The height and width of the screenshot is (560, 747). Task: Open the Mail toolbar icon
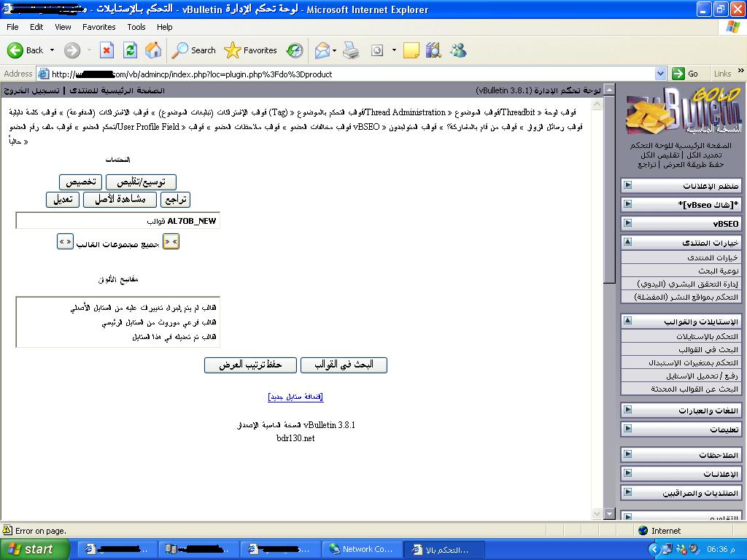click(x=322, y=50)
